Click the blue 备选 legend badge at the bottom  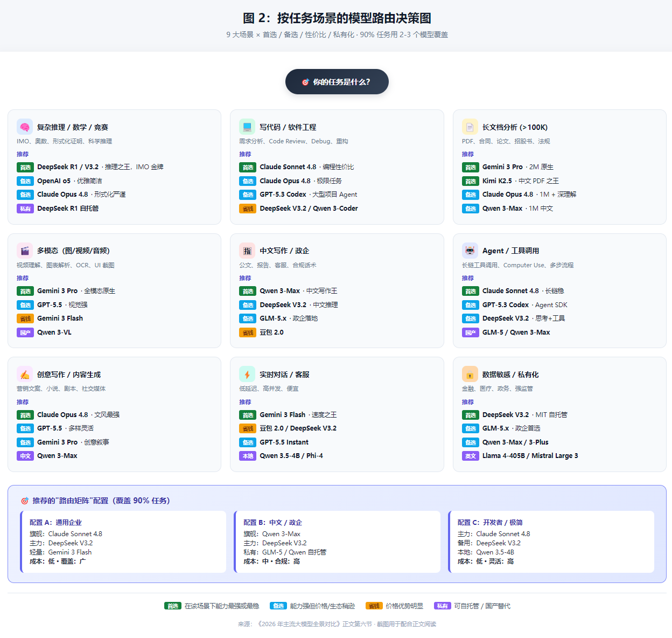click(x=278, y=606)
